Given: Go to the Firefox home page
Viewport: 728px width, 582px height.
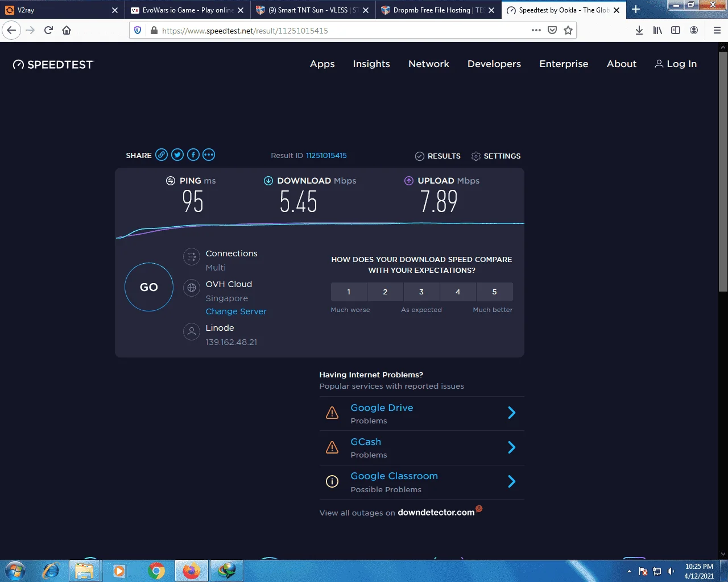Looking at the screenshot, I should coord(67,30).
